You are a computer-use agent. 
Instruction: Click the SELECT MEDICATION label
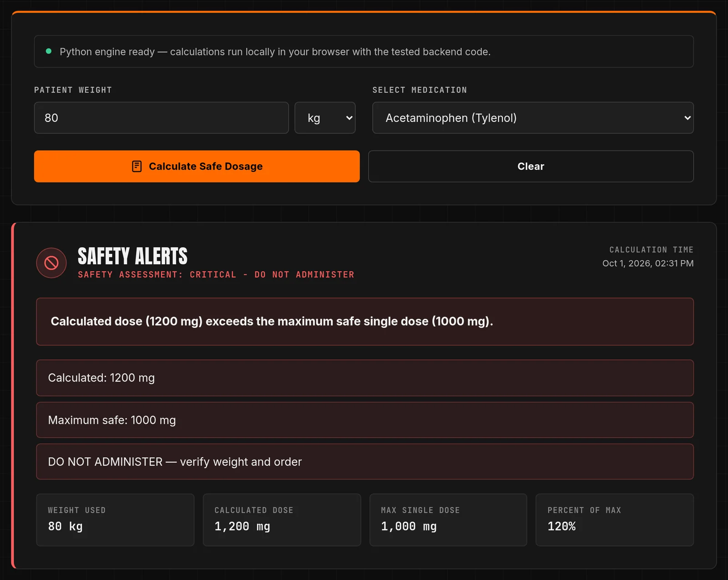point(420,90)
